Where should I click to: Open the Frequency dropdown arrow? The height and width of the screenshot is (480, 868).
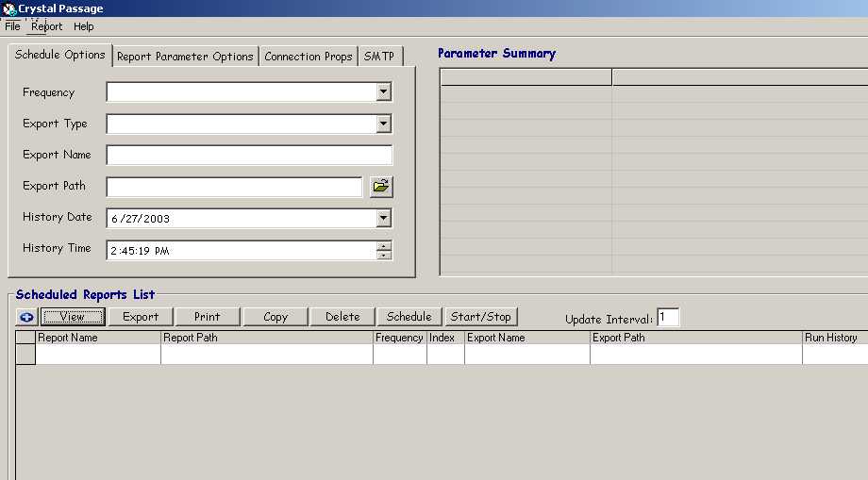[384, 91]
